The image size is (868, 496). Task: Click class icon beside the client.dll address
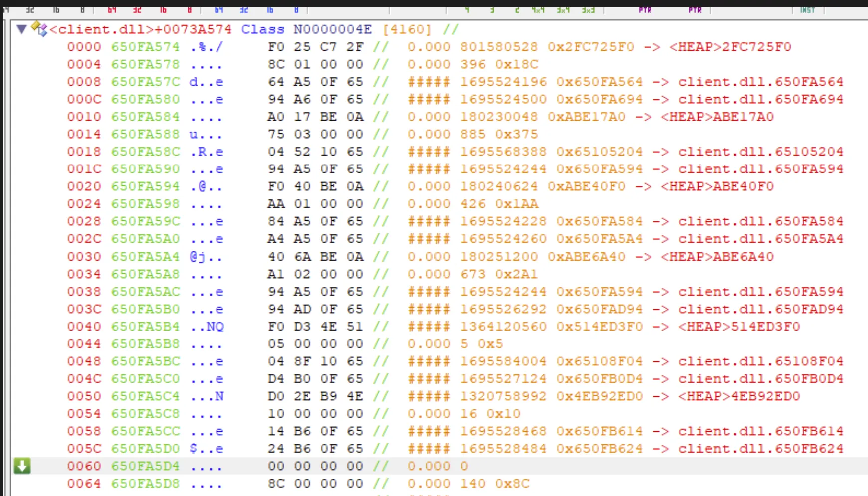pyautogui.click(x=39, y=29)
